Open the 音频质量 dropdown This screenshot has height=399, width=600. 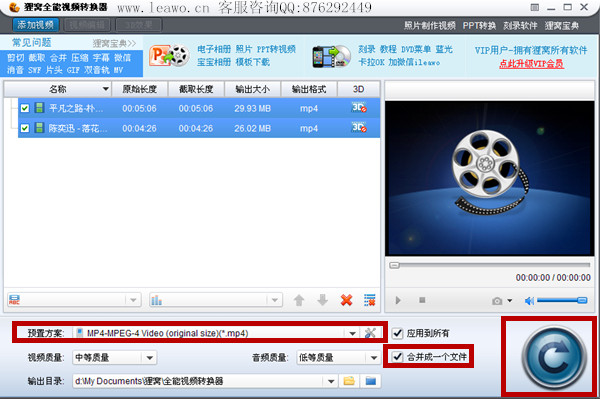click(x=373, y=358)
